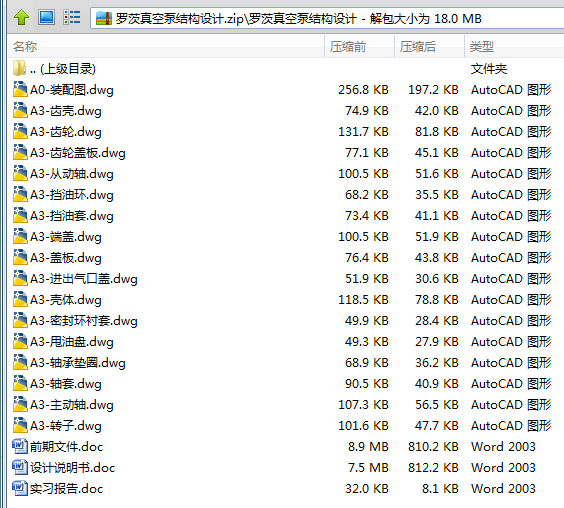This screenshot has width=564, height=508.
Task: Click the A0-装配图.dwg file icon
Action: (x=20, y=89)
